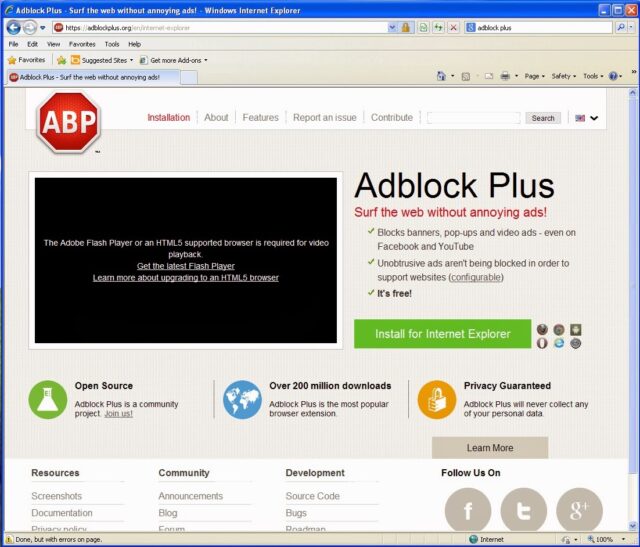Screen dimensions: 640x547
Task: Open the Report an issue link
Action: coord(324,118)
